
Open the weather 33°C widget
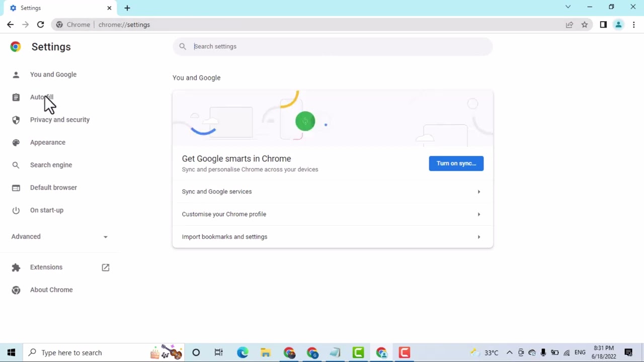point(484,352)
